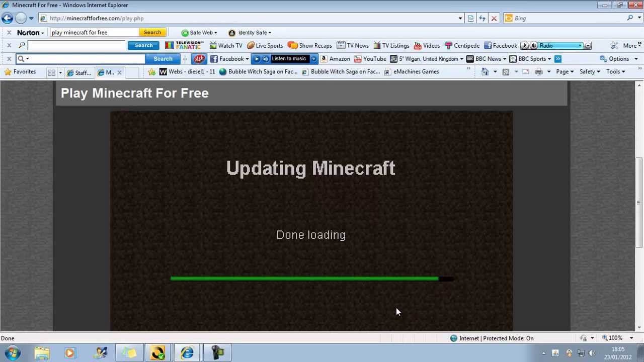Viewport: 644px width, 362px height.
Task: Click the YouTube shortcut on Ask toolbar
Action: (x=370, y=59)
